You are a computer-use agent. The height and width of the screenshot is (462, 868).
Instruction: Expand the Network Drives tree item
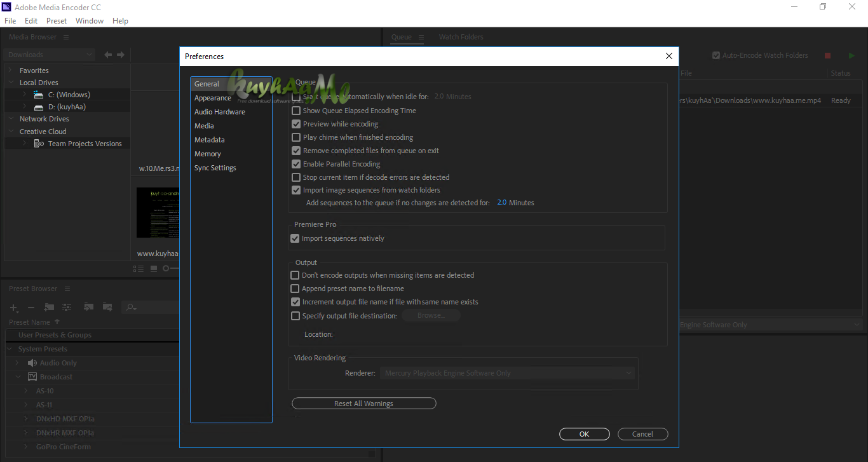10,118
